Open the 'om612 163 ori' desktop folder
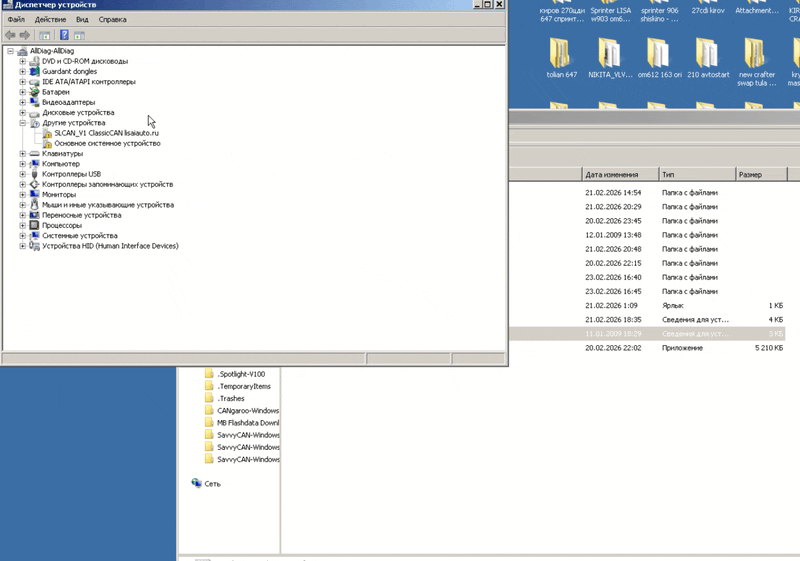The image size is (800, 561). pyautogui.click(x=658, y=56)
